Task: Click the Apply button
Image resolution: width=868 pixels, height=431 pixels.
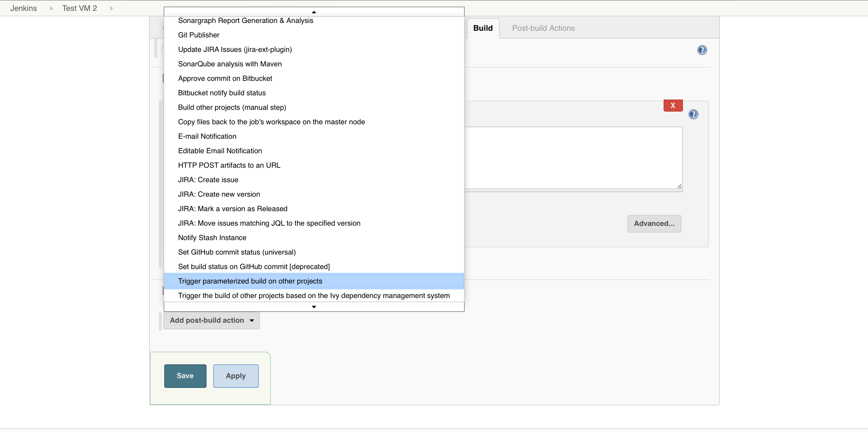Action: tap(235, 376)
